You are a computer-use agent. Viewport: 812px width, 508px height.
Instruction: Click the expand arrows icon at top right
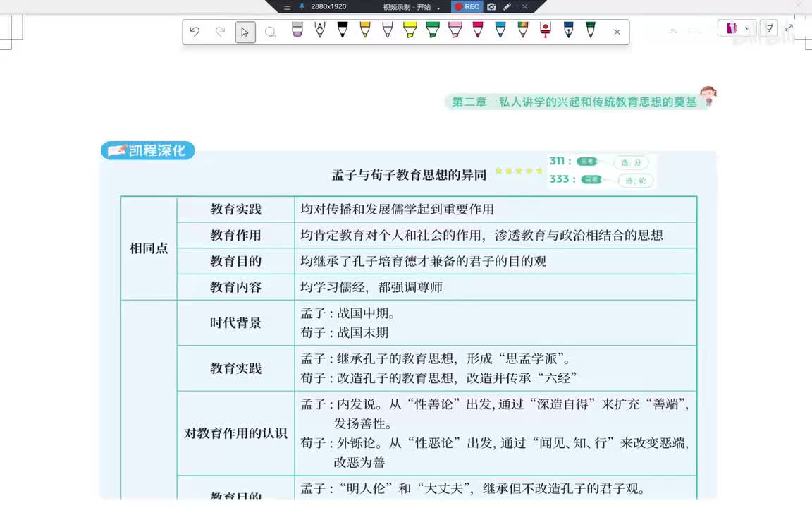(789, 28)
